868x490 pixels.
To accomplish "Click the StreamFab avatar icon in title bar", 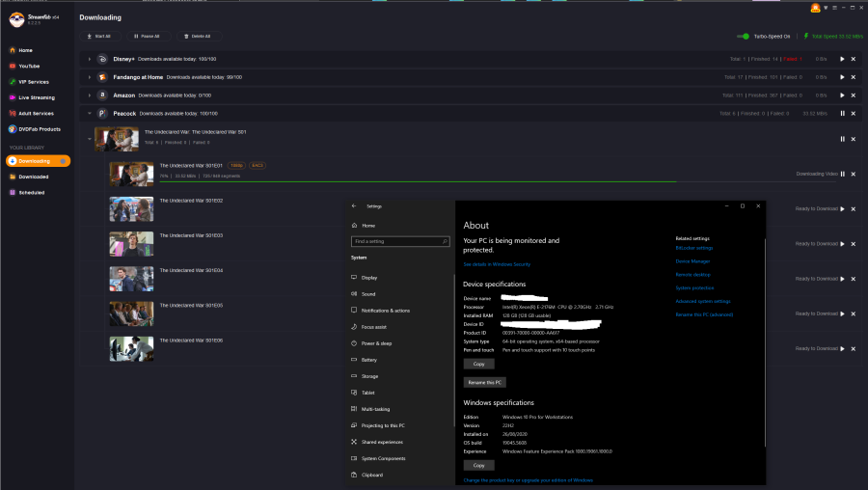I will click(x=815, y=10).
